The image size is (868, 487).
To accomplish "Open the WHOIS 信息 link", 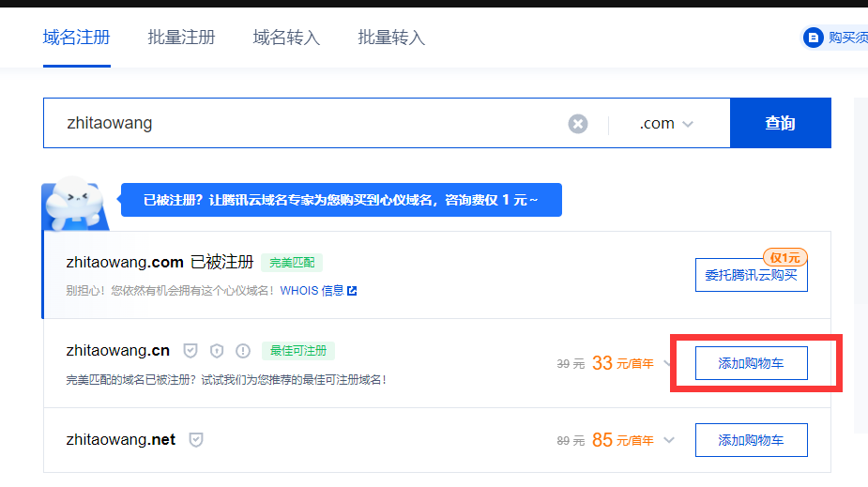I will (312, 291).
